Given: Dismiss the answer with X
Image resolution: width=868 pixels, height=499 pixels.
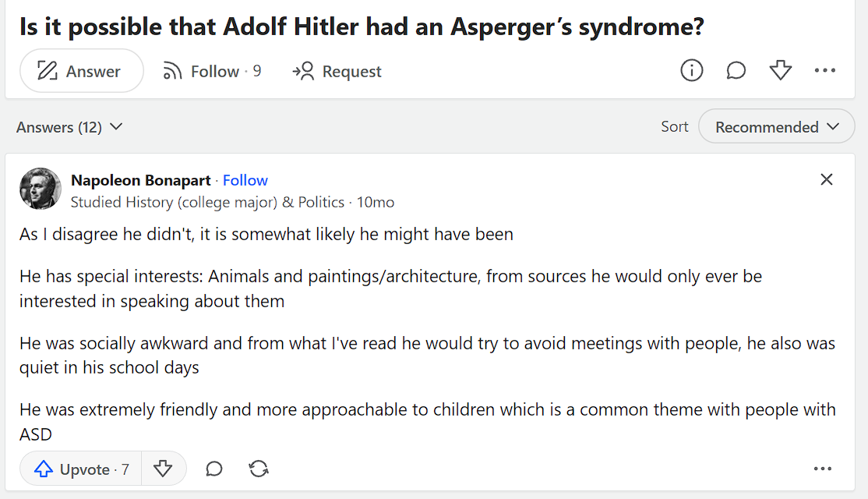Looking at the screenshot, I should click(827, 179).
